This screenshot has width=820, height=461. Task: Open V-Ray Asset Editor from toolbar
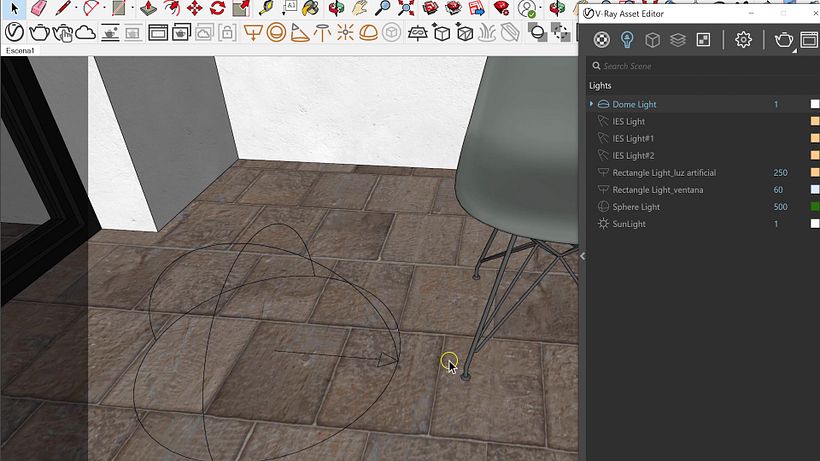(14, 32)
